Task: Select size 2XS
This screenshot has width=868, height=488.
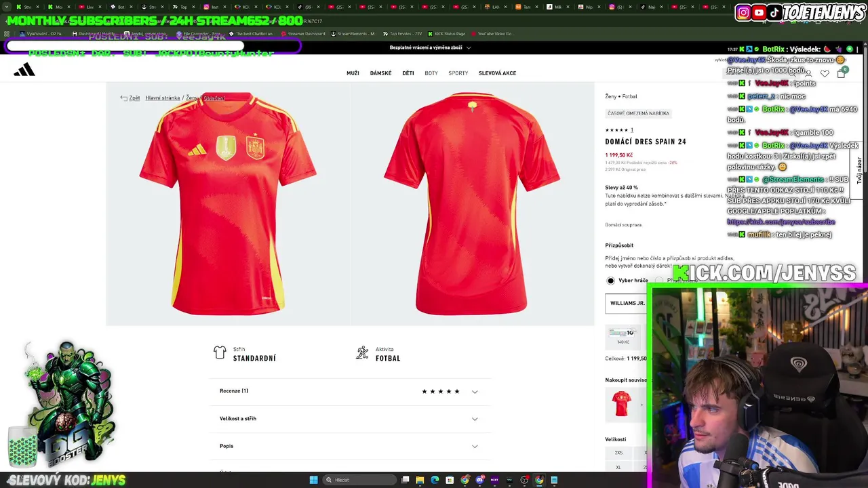Action: (x=618, y=453)
